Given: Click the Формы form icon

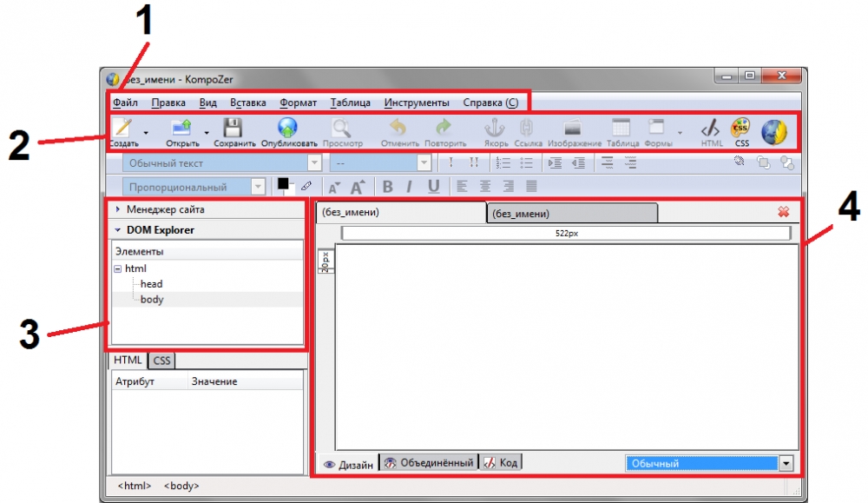Looking at the screenshot, I should (x=656, y=128).
